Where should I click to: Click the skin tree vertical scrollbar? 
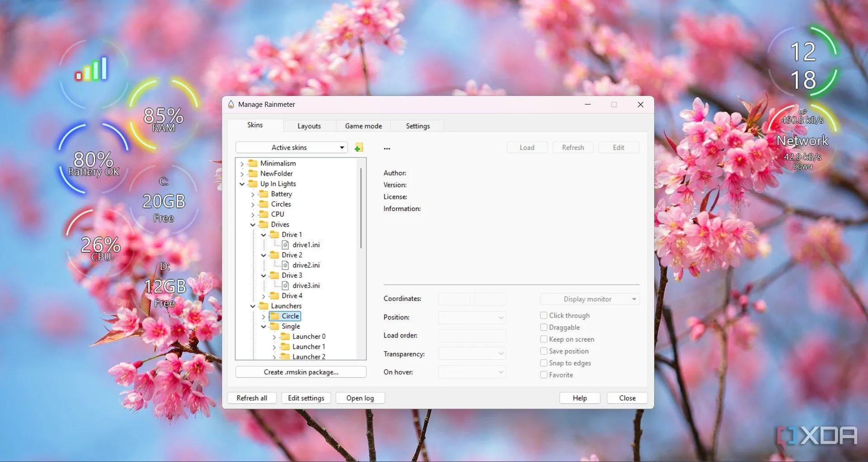(361, 208)
